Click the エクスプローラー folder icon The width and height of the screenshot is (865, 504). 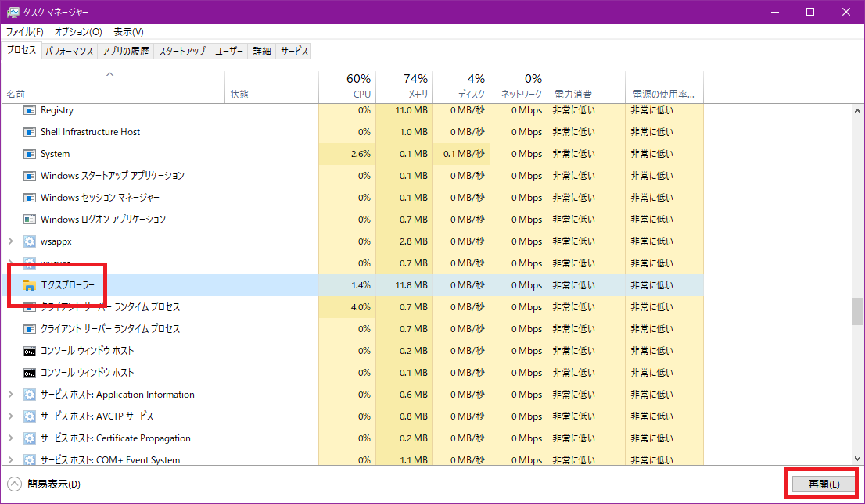29,285
